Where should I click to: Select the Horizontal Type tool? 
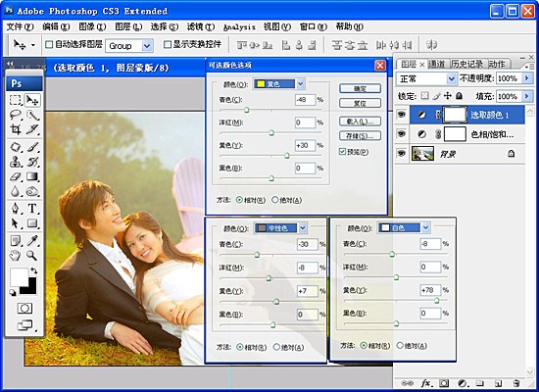click(32, 208)
